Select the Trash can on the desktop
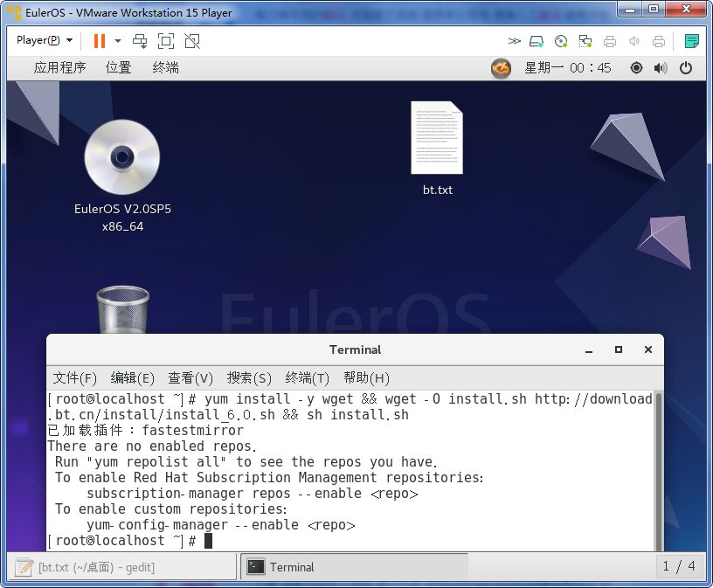This screenshot has height=588, width=713. 123,309
